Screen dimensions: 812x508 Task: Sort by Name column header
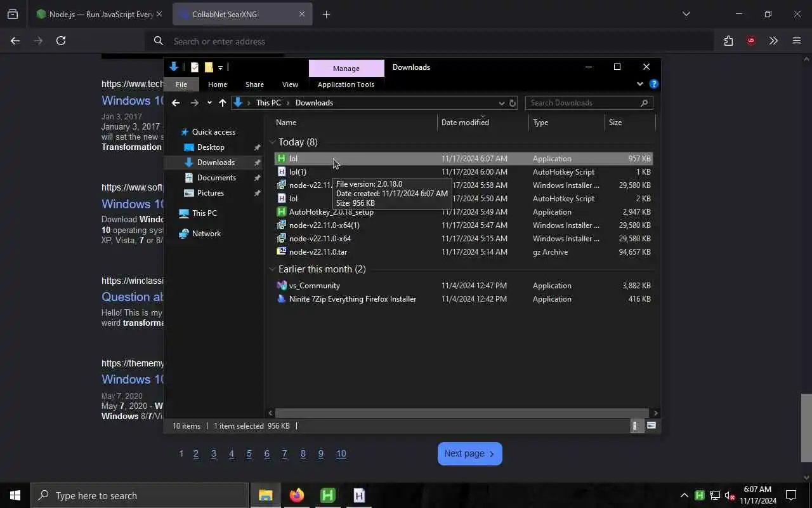tap(355, 123)
